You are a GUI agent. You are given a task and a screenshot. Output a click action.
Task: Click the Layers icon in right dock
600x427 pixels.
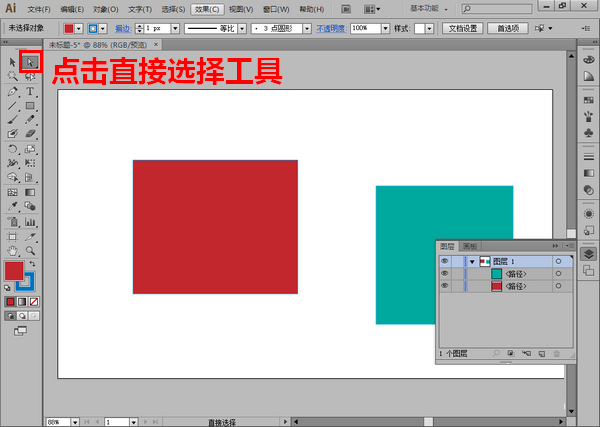(589, 255)
